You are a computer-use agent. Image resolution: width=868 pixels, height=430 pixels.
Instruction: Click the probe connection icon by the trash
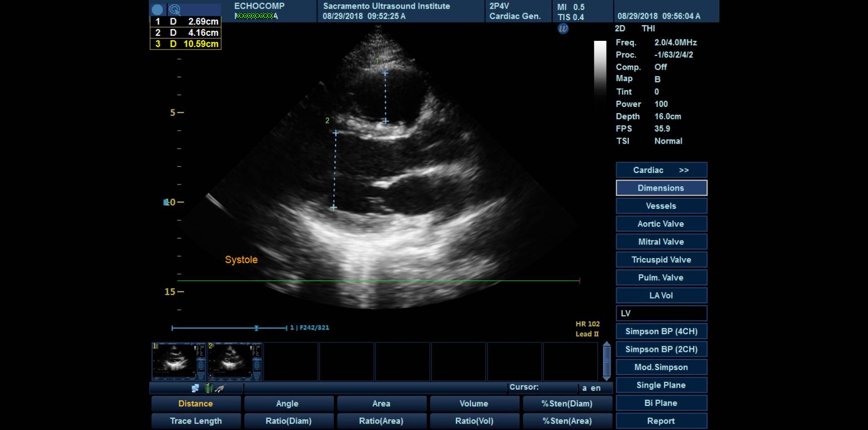pos(220,388)
